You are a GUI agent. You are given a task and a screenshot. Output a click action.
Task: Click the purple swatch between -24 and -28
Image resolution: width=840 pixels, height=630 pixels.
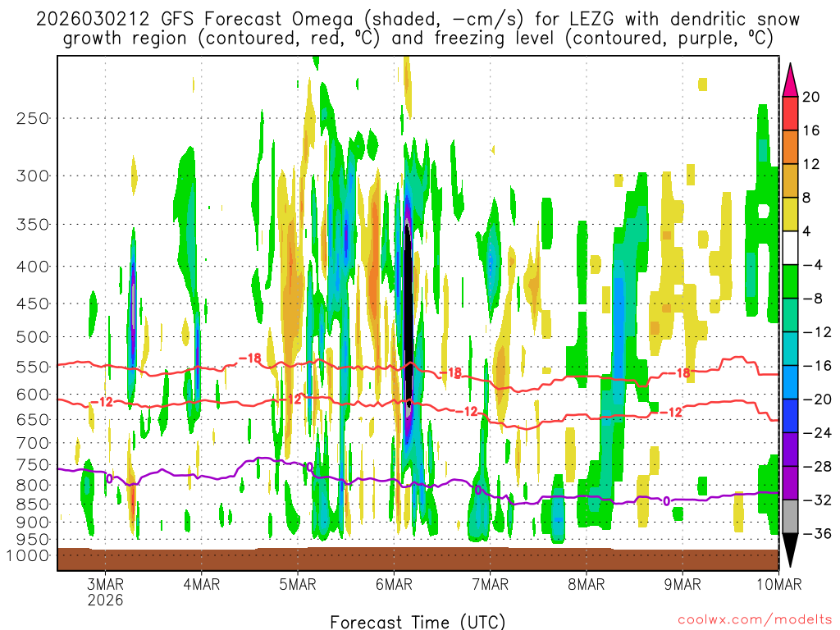[790, 450]
